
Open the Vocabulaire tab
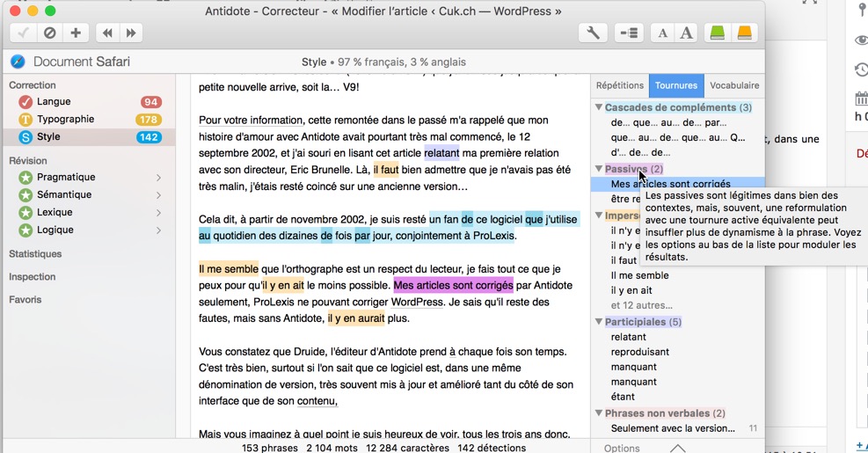pos(734,85)
